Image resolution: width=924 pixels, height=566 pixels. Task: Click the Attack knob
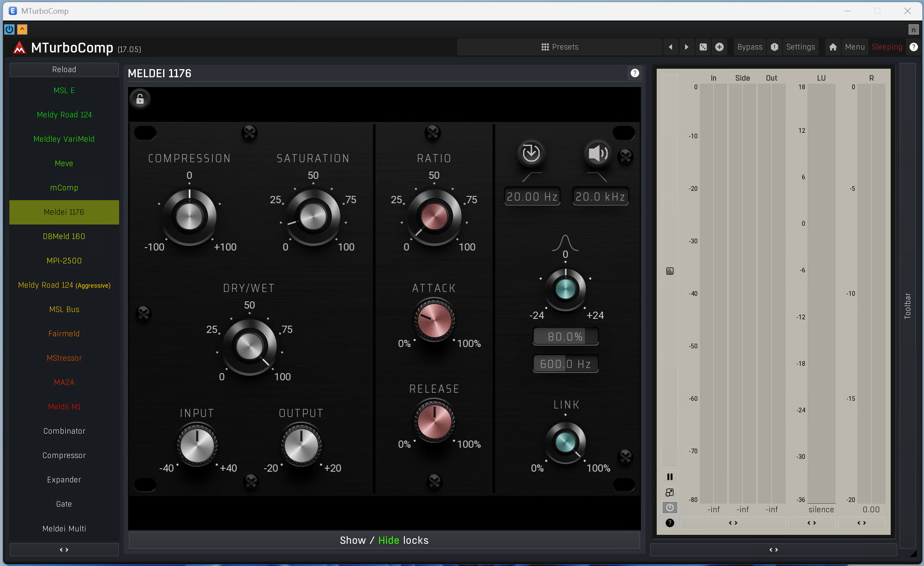[434, 320]
